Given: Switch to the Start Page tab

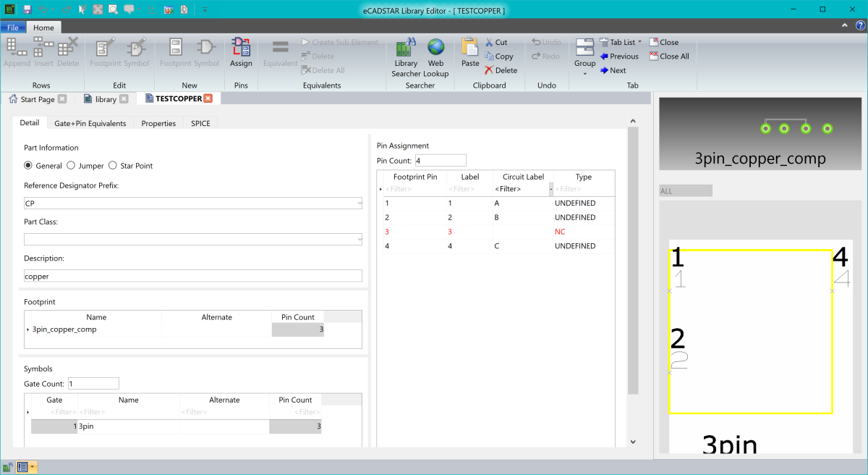Looking at the screenshot, I should [37, 99].
